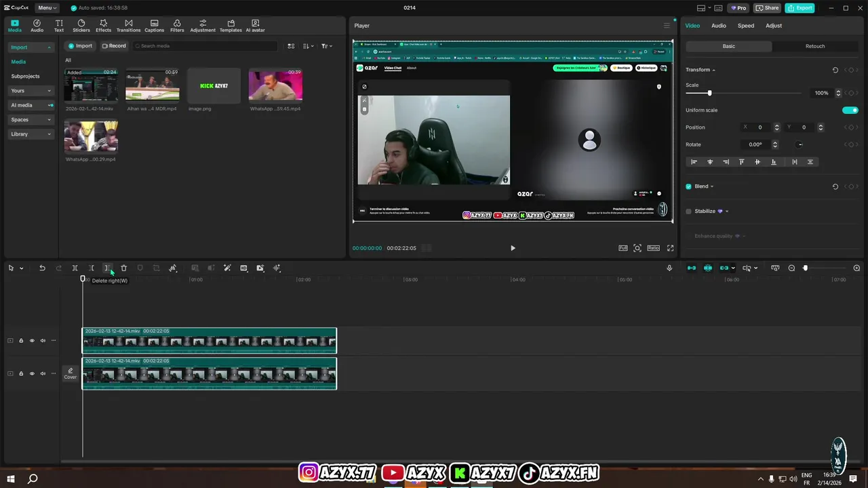This screenshot has width=868, height=488.
Task: Open the Adjustment panel
Action: (203, 26)
